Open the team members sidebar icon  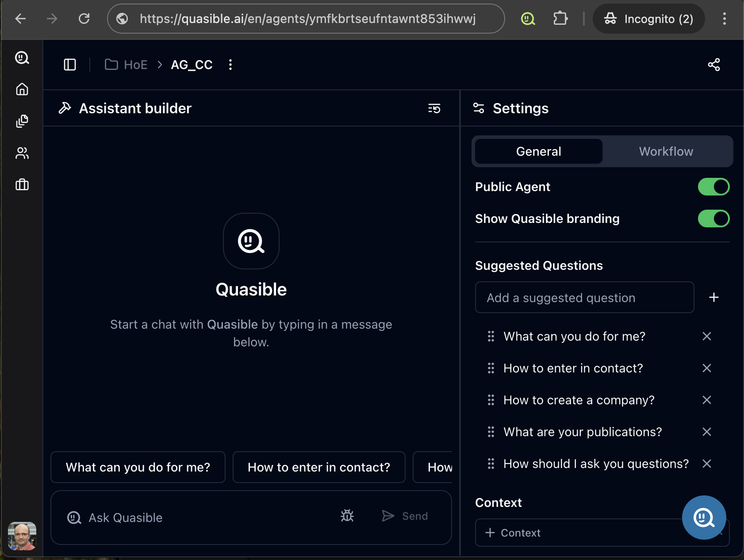click(x=22, y=153)
